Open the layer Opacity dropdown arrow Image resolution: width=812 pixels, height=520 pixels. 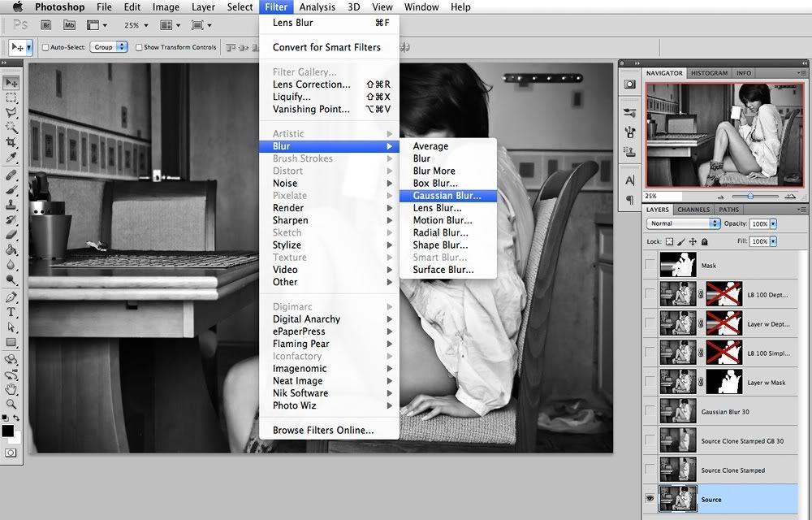click(773, 223)
